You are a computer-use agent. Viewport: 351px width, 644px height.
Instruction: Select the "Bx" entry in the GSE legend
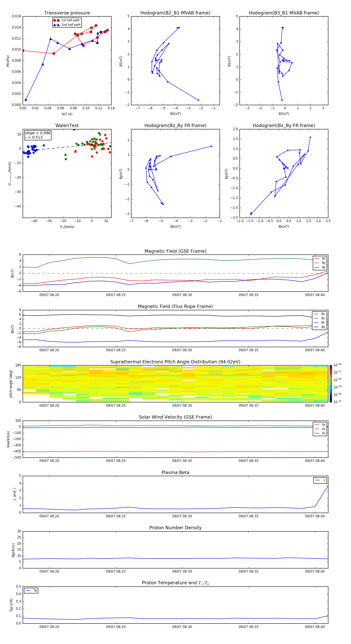(320, 259)
